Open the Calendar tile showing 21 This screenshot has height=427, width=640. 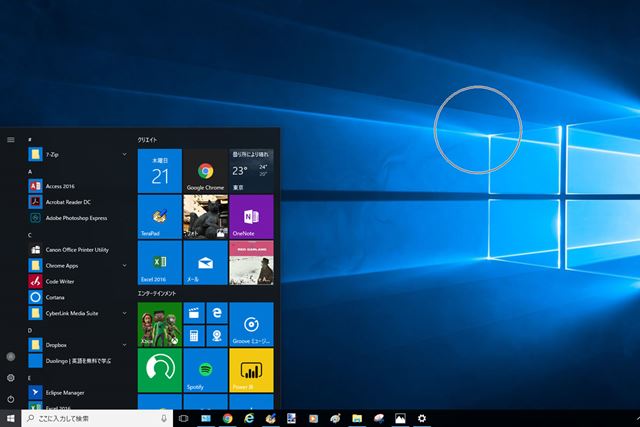point(160,171)
